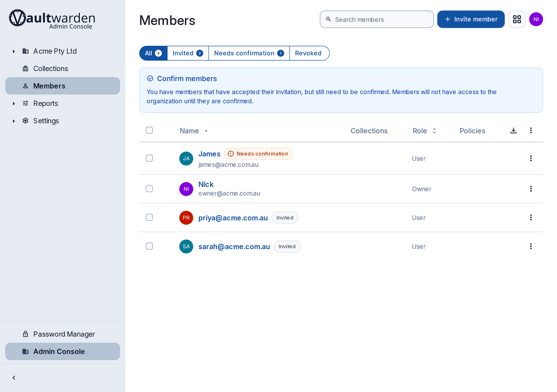
Task: Click the Members person icon in sidebar
Action: (x=26, y=86)
